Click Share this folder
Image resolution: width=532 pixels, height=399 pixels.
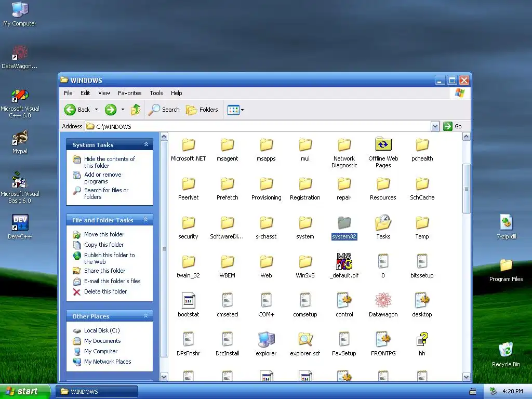tap(104, 270)
